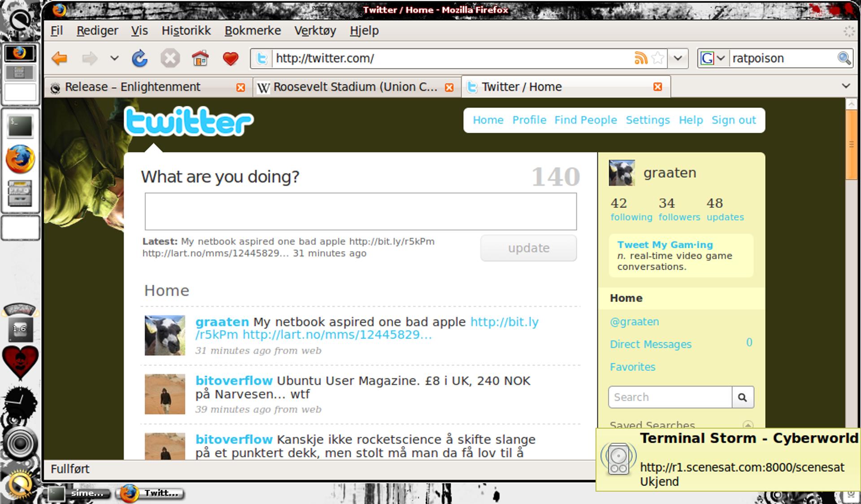
Task: Open the @graaten mentions link in the sidebar
Action: (x=635, y=322)
